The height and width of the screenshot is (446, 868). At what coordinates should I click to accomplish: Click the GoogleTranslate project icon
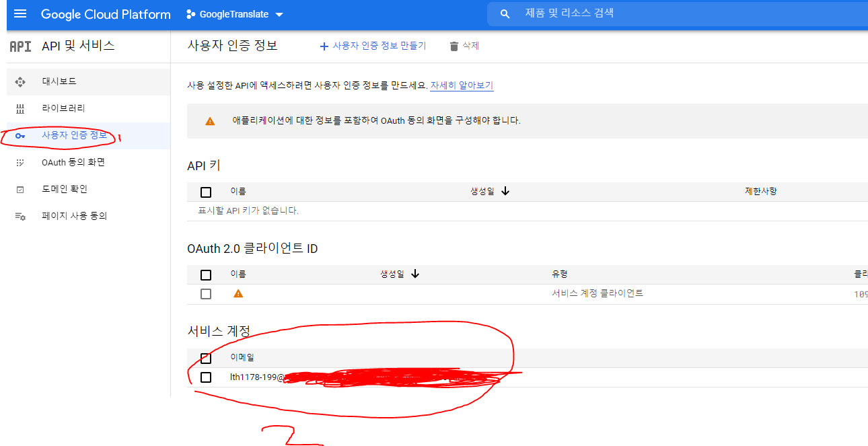(190, 14)
